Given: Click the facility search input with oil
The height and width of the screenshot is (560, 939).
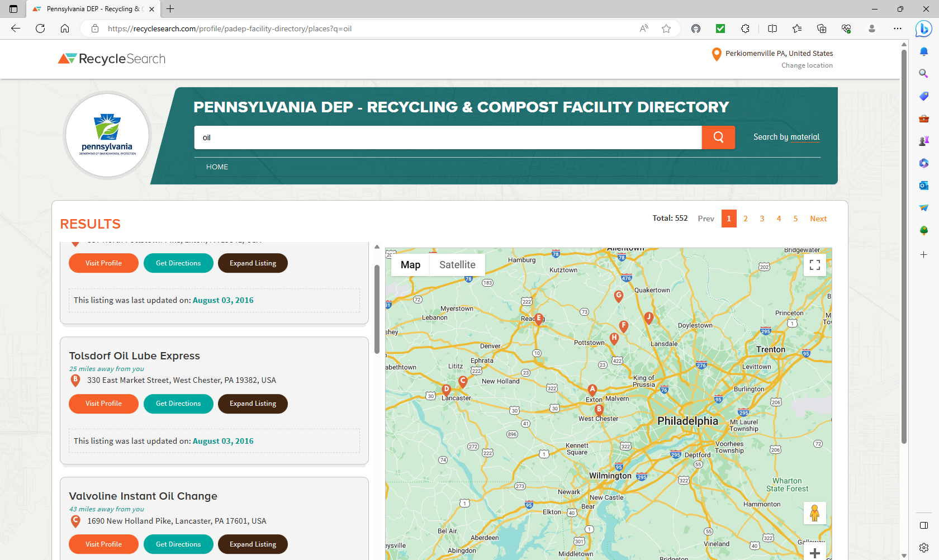Looking at the screenshot, I should pos(448,137).
